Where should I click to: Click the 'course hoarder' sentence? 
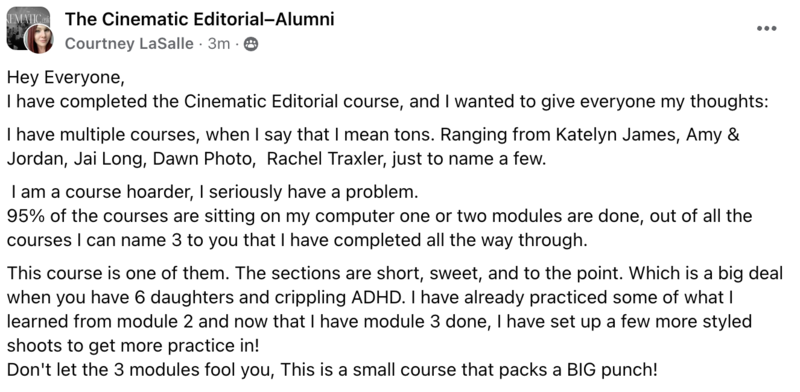(x=215, y=192)
